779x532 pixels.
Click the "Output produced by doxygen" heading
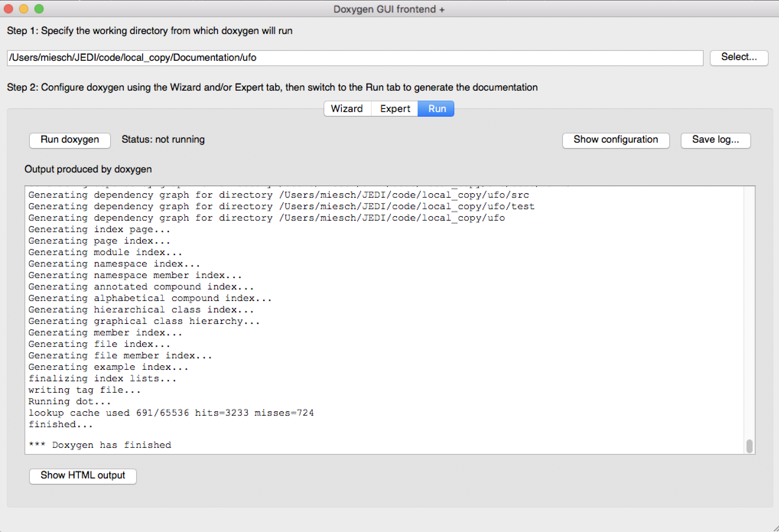click(88, 169)
